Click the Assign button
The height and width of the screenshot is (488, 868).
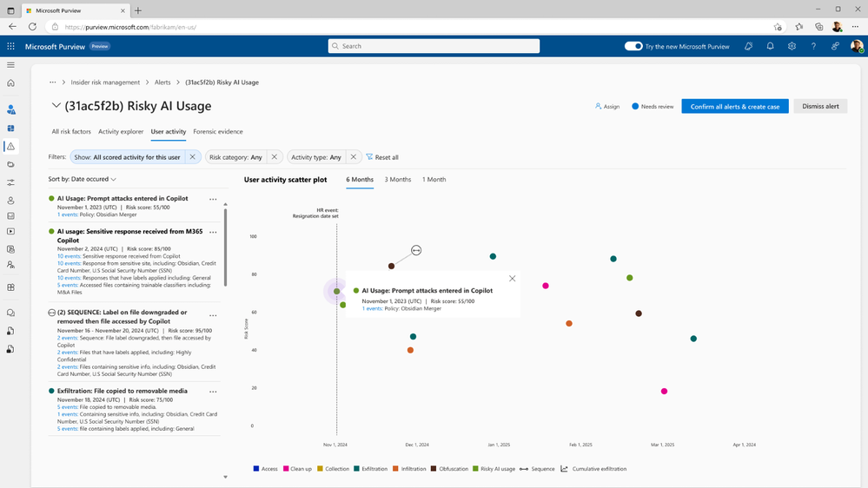pyautogui.click(x=607, y=106)
